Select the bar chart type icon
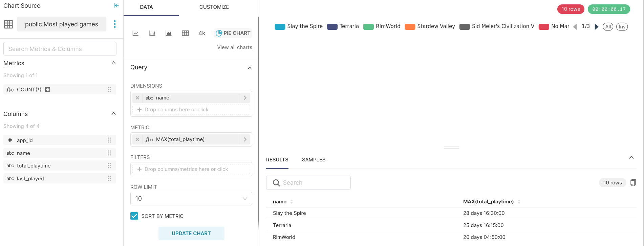 152,33
